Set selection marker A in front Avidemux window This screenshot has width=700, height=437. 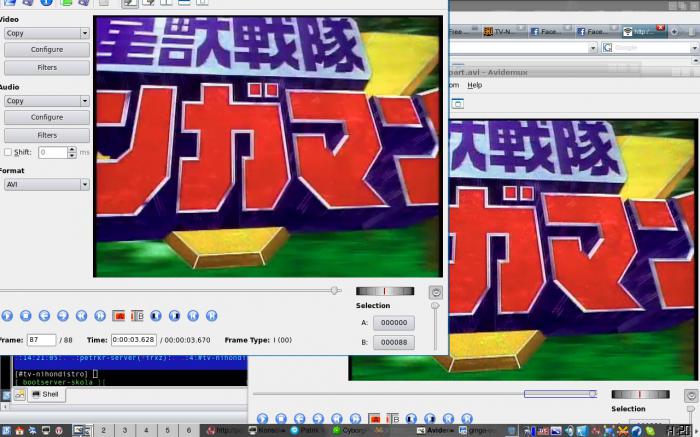click(x=119, y=316)
